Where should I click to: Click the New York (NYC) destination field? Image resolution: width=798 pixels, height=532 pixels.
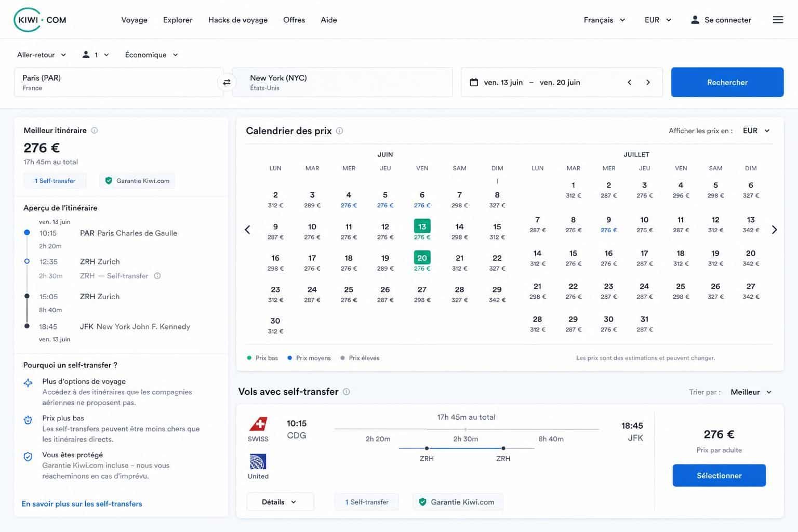343,82
